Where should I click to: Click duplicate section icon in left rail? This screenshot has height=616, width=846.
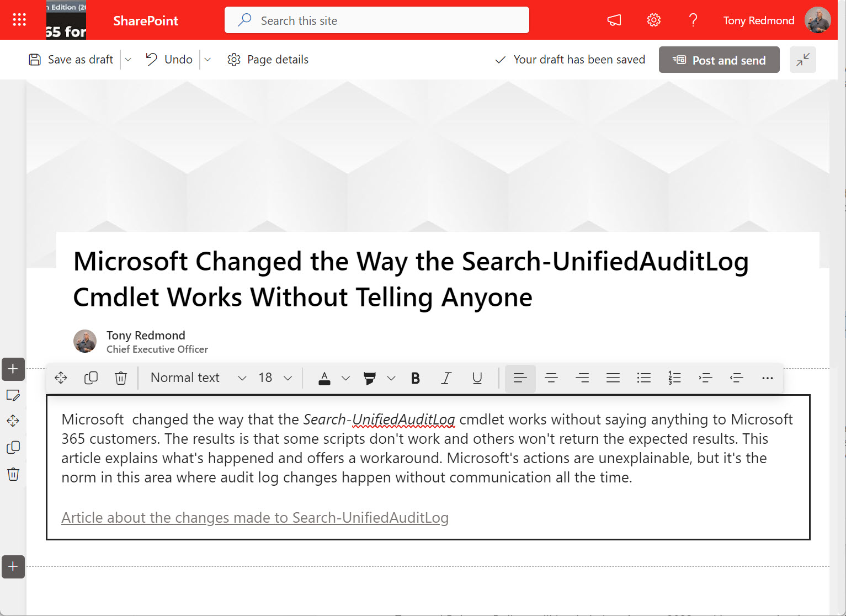tap(13, 448)
